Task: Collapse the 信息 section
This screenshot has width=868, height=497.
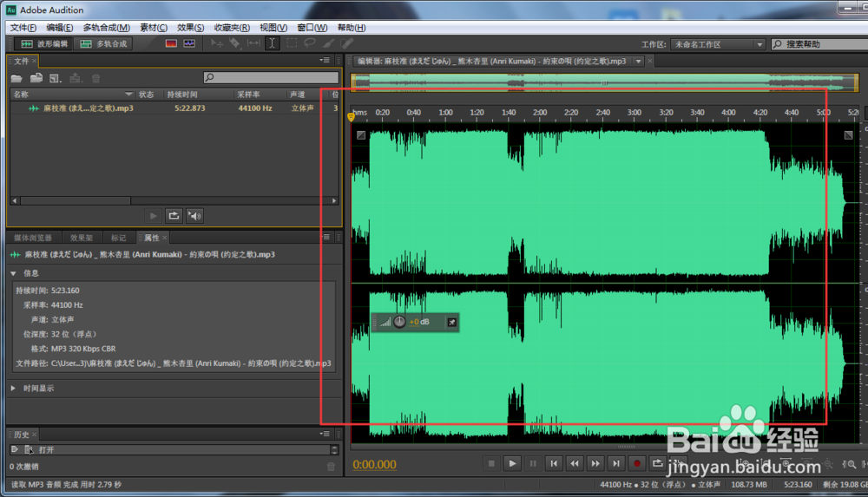Action: pos(13,273)
